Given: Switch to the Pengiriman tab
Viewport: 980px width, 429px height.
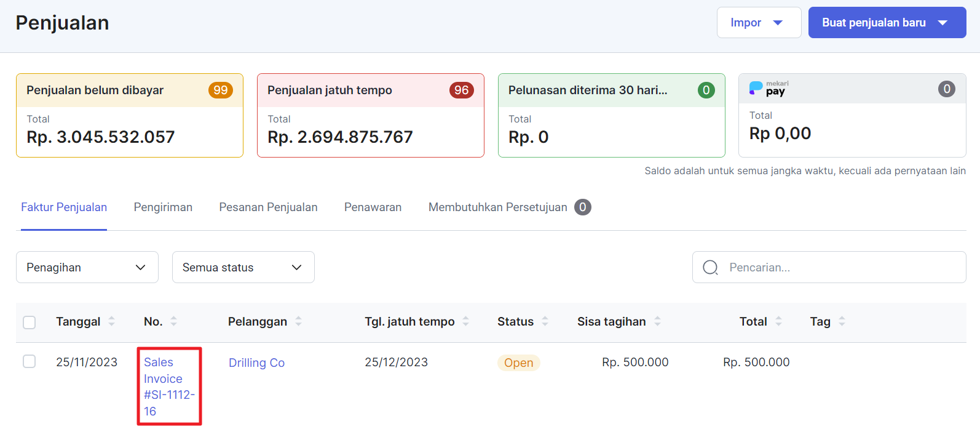Looking at the screenshot, I should pos(163,207).
